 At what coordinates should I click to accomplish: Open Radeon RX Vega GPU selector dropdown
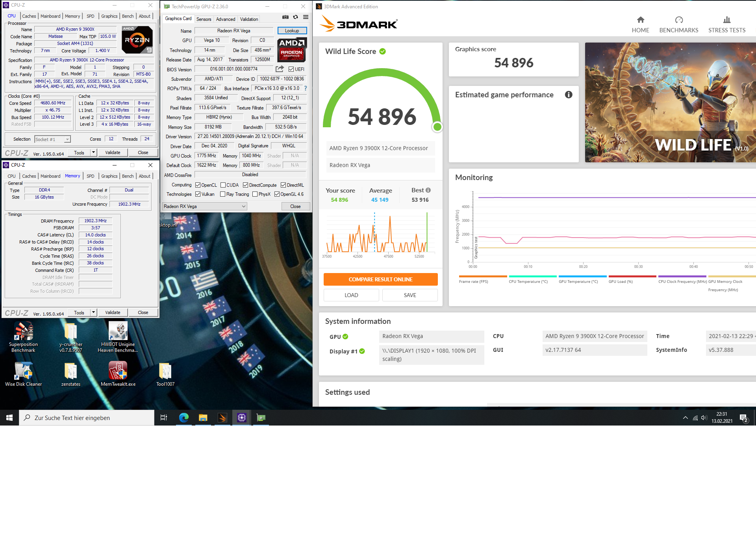tap(205, 206)
